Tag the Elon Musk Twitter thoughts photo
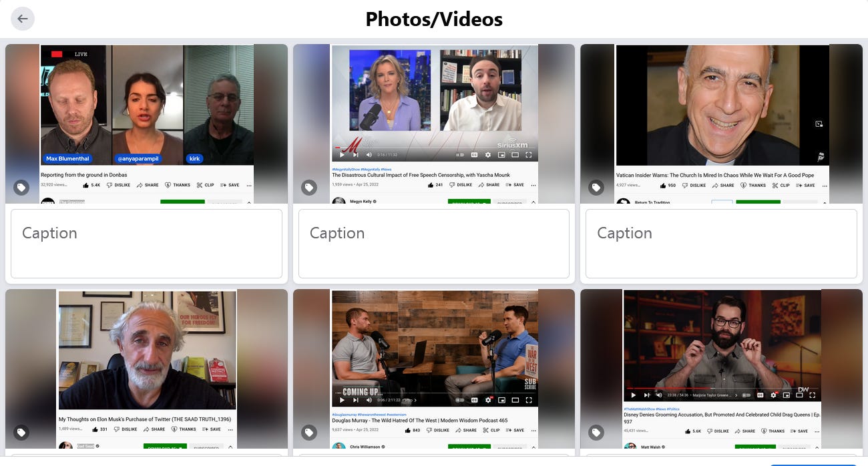The image size is (868, 466). [21, 433]
